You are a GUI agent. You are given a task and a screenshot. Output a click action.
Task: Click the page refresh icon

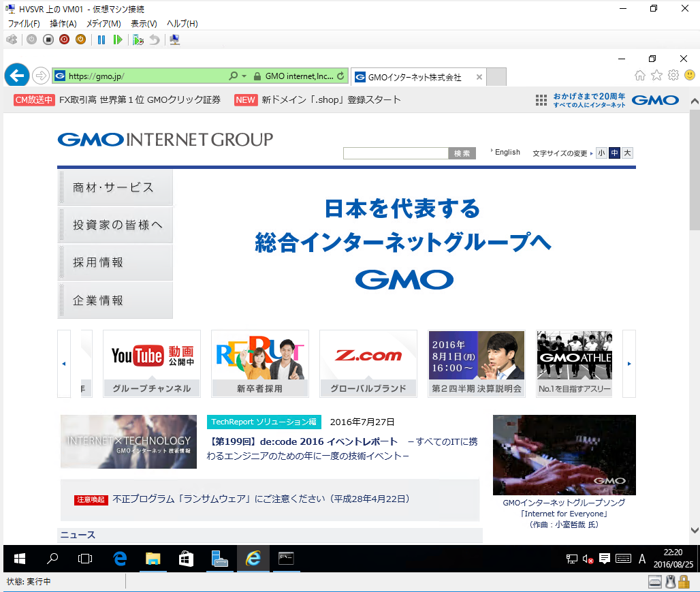pyautogui.click(x=340, y=76)
